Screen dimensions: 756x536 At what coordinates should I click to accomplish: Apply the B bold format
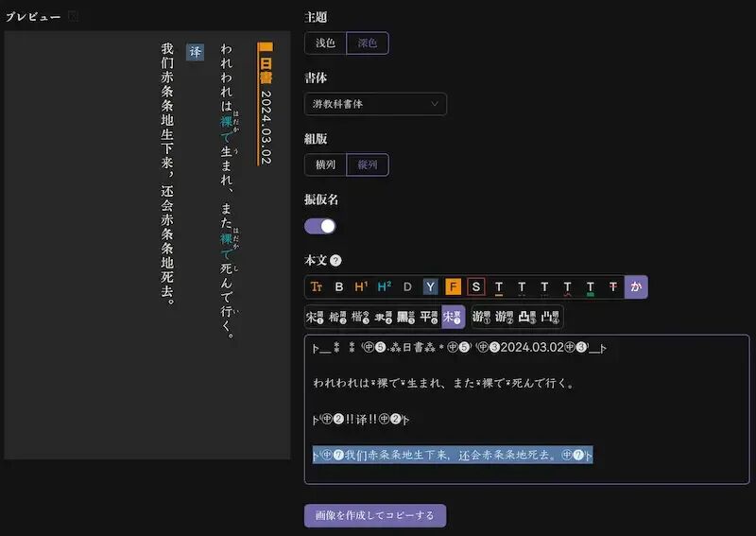tap(339, 287)
